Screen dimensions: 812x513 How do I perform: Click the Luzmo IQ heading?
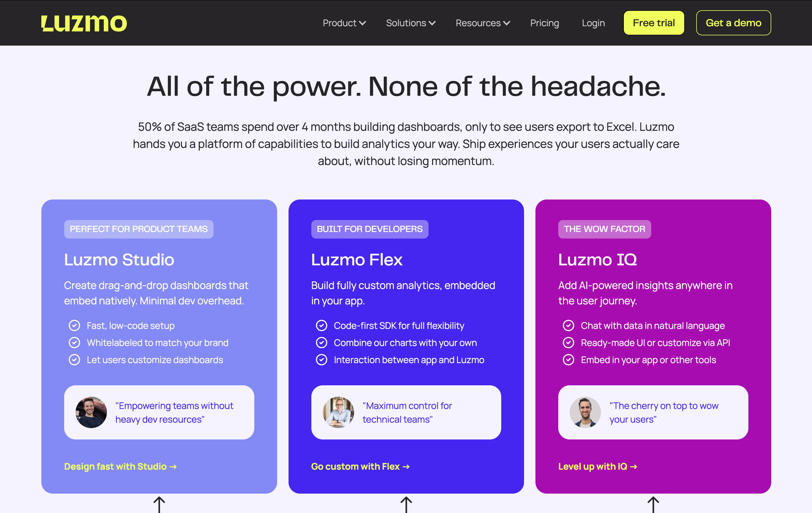coord(598,260)
